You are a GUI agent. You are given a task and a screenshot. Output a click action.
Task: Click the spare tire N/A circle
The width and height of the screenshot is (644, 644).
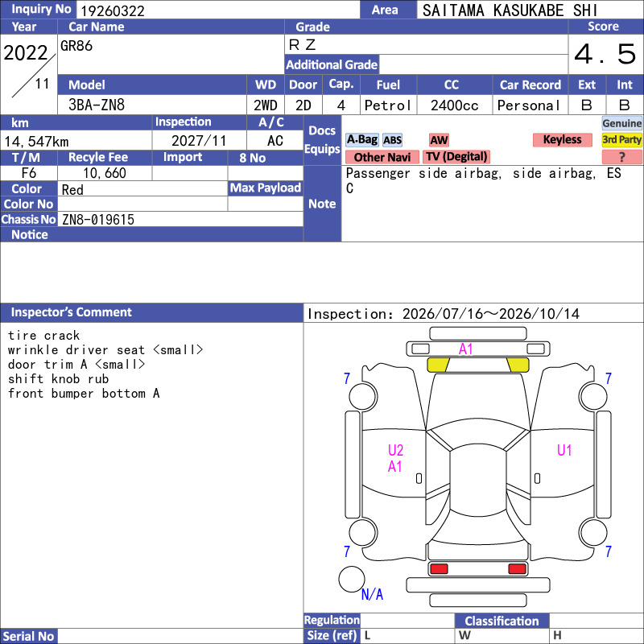(x=352, y=579)
